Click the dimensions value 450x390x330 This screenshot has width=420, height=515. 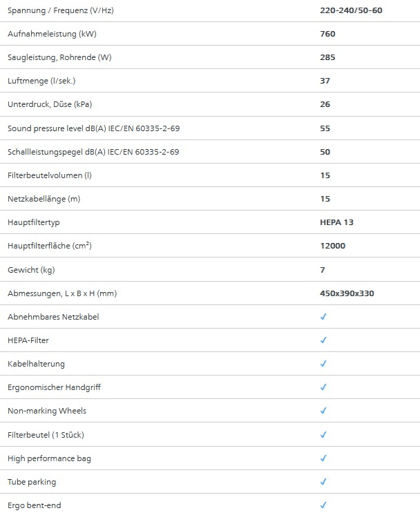click(x=347, y=293)
